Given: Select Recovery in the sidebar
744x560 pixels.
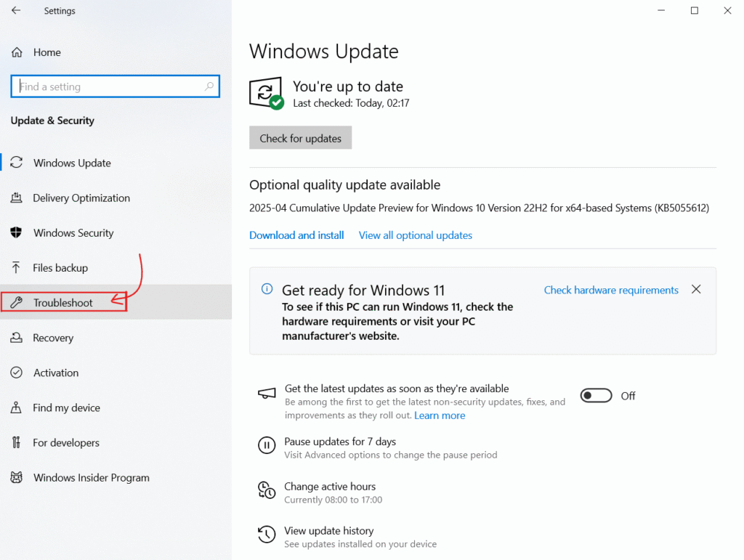Looking at the screenshot, I should (x=53, y=338).
